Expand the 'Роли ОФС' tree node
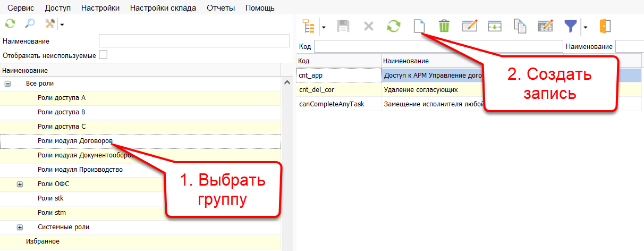The image size is (644, 251). 20,184
